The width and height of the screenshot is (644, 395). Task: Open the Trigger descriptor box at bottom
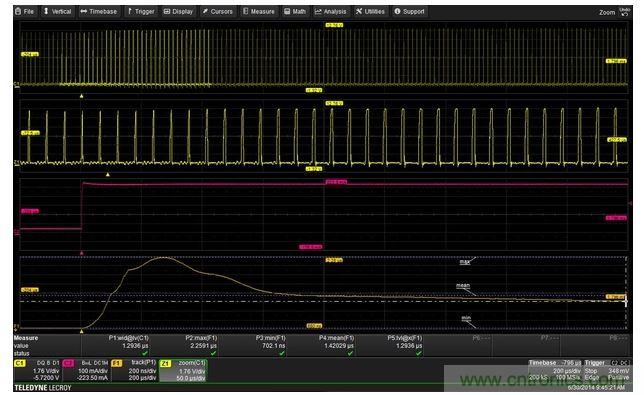607,370
